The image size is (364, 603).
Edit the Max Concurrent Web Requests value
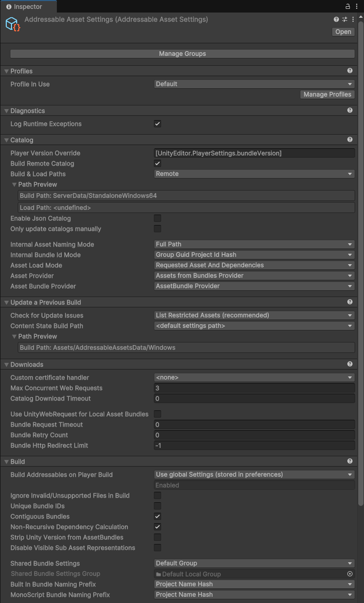point(254,388)
